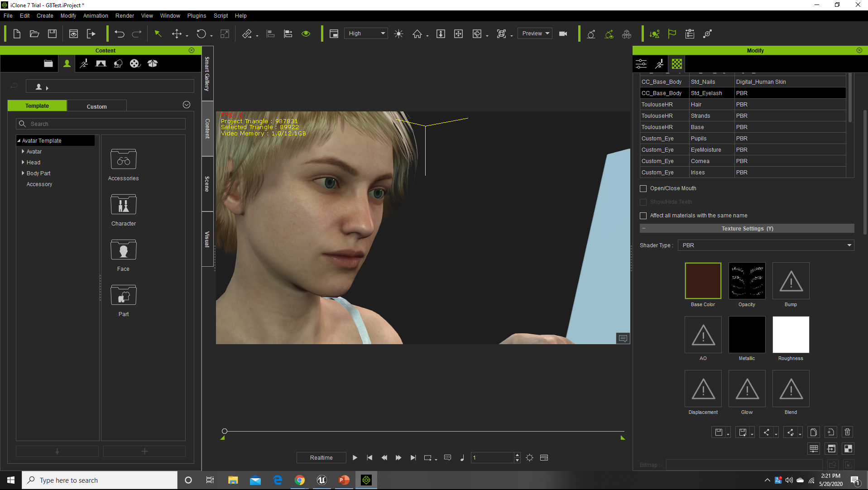868x490 pixels.
Task: Expand the Avatar tree item
Action: click(x=23, y=152)
